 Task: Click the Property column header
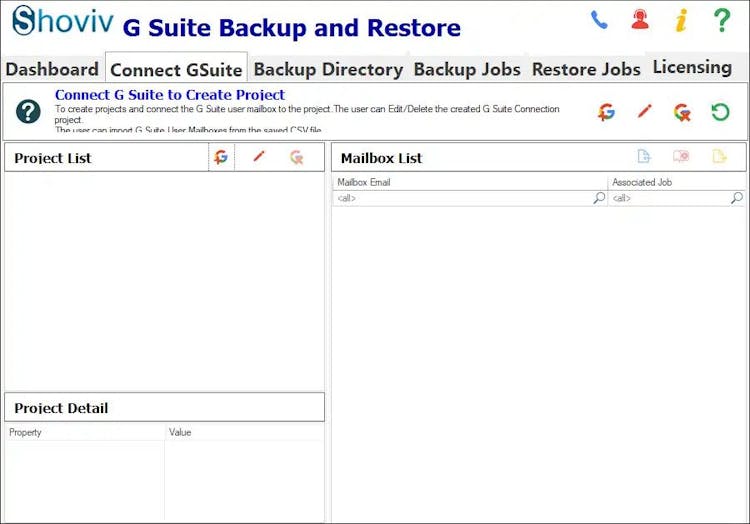85,432
